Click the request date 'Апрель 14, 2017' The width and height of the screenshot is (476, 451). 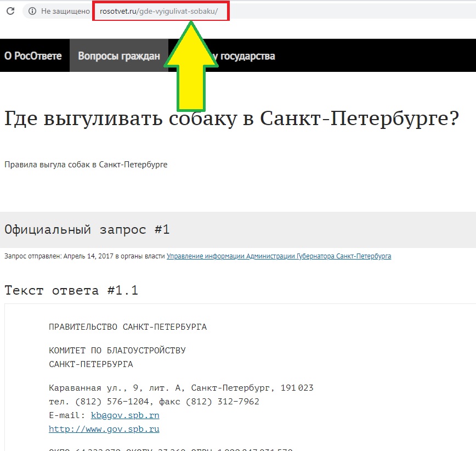(88, 256)
